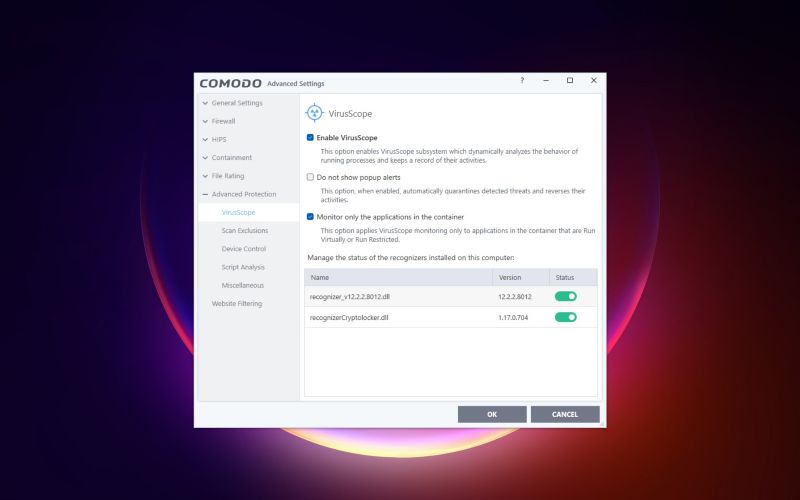800x500 pixels.
Task: Click the CANCEL button
Action: coord(565,414)
